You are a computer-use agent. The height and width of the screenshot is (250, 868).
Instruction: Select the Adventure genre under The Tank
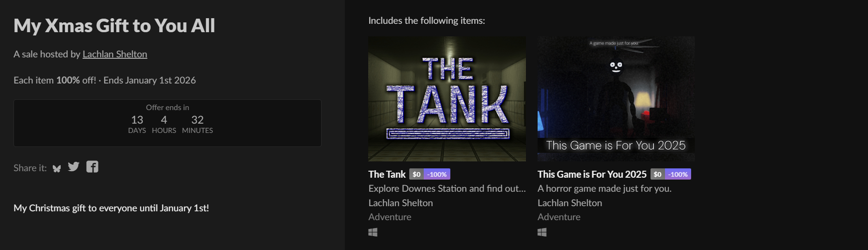[x=390, y=217]
